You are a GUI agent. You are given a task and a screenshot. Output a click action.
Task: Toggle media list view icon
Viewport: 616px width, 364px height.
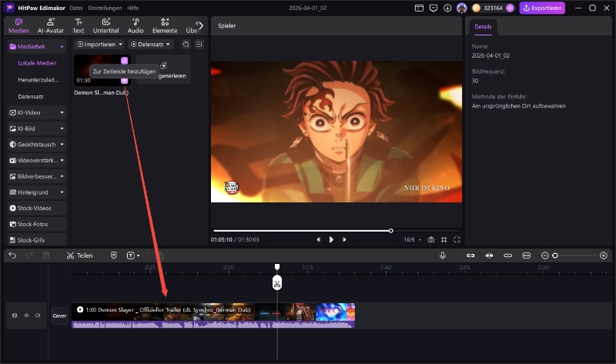[x=199, y=45]
